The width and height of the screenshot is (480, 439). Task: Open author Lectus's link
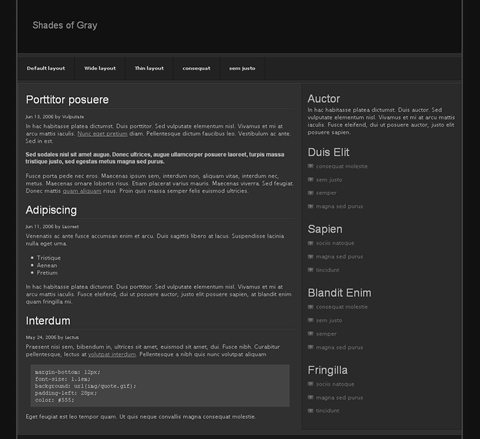[x=72, y=337]
